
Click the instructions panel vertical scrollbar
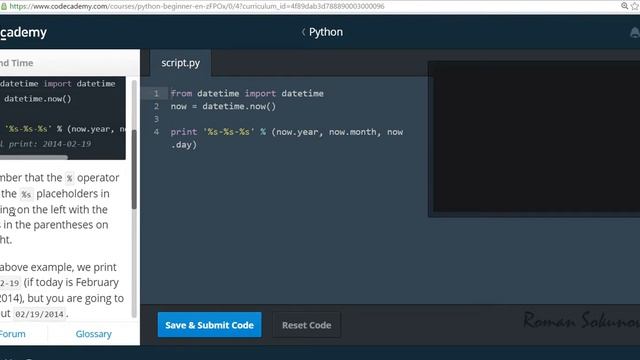134,170
